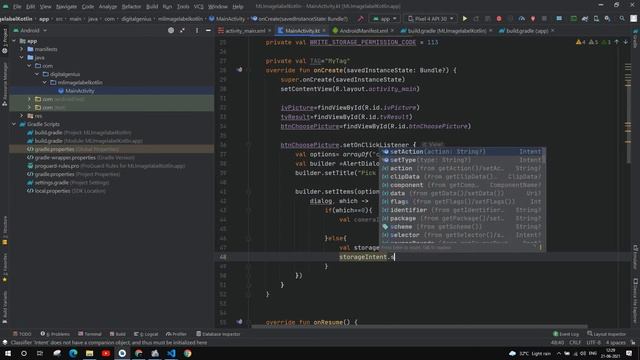
Task: Collapse the Gradle Scripts node
Action: [14, 124]
